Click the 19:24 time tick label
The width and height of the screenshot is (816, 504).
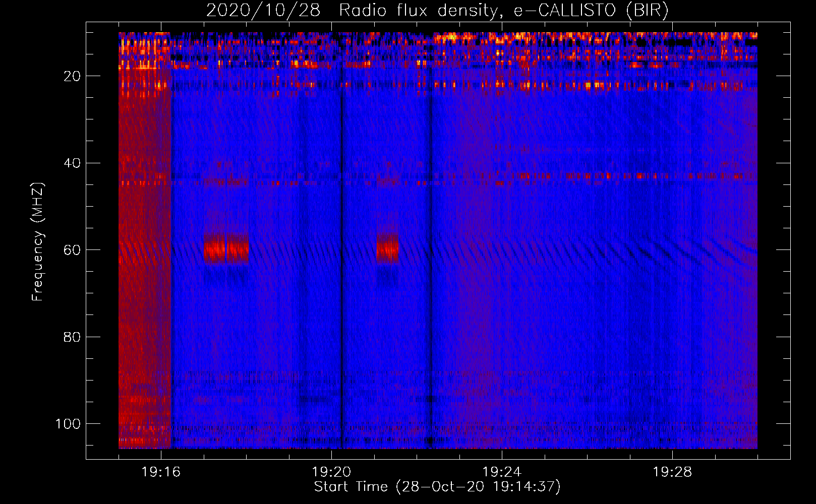pyautogui.click(x=502, y=472)
